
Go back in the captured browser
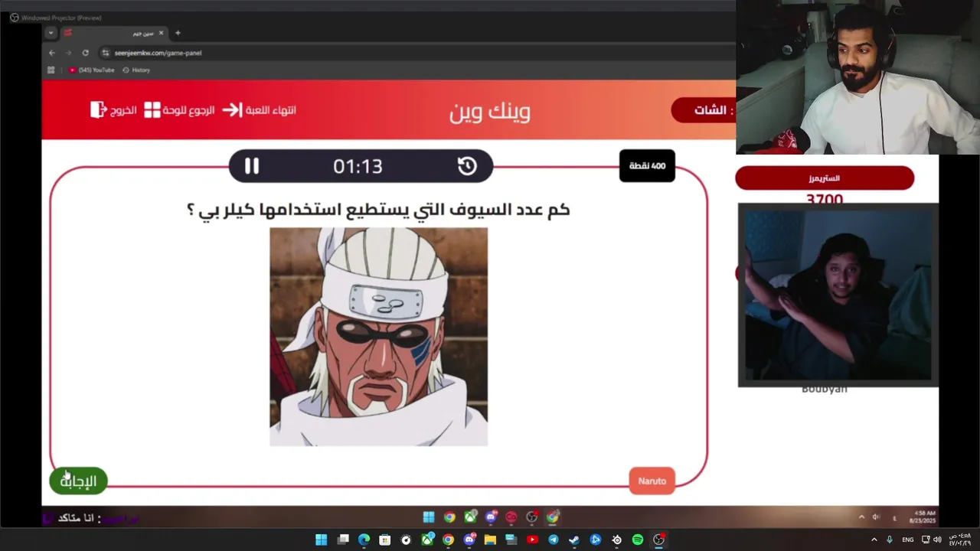[x=51, y=53]
